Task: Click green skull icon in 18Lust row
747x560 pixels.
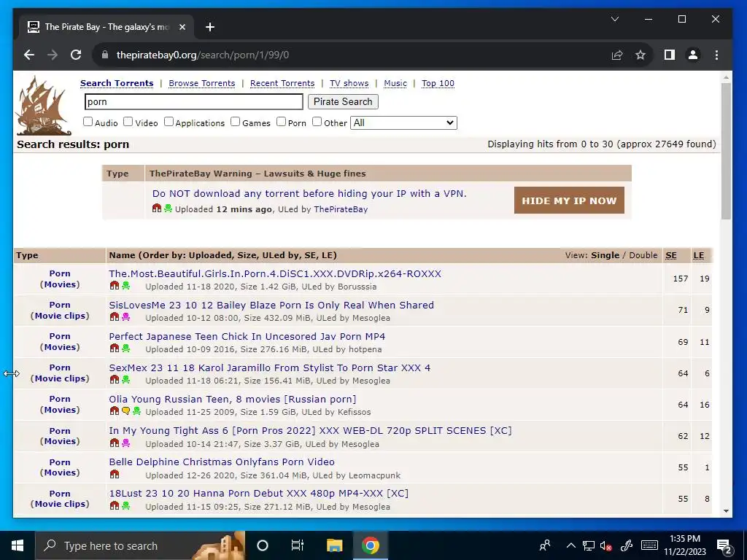Action: 125,506
